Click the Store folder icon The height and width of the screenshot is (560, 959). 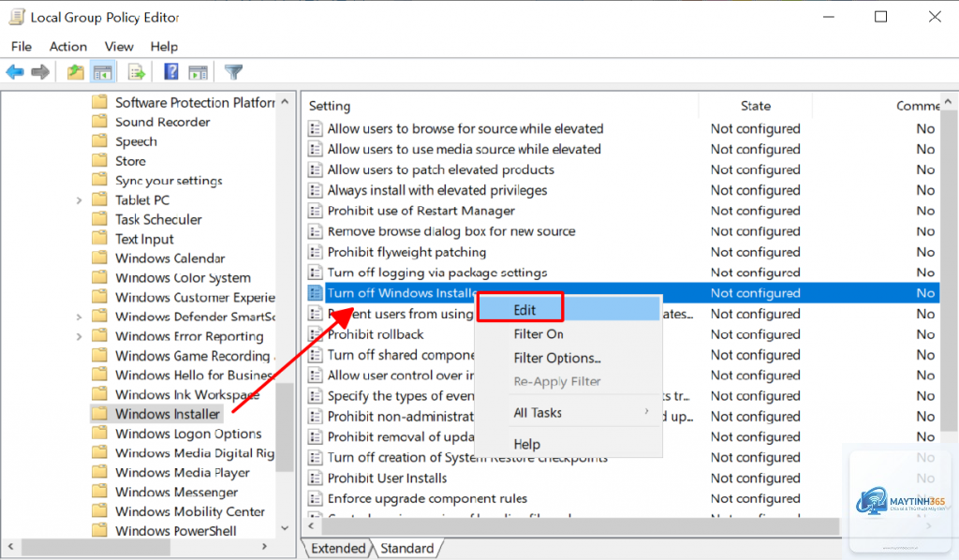[99, 161]
